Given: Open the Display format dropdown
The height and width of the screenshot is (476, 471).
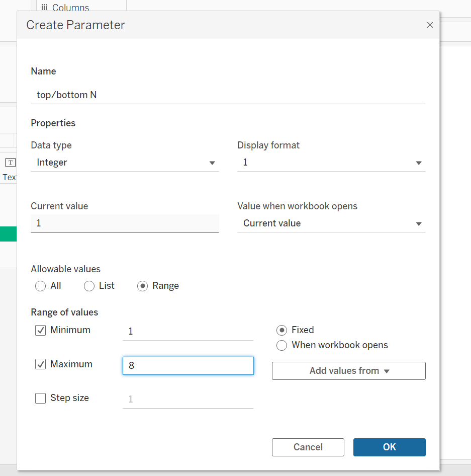Looking at the screenshot, I should (x=331, y=163).
